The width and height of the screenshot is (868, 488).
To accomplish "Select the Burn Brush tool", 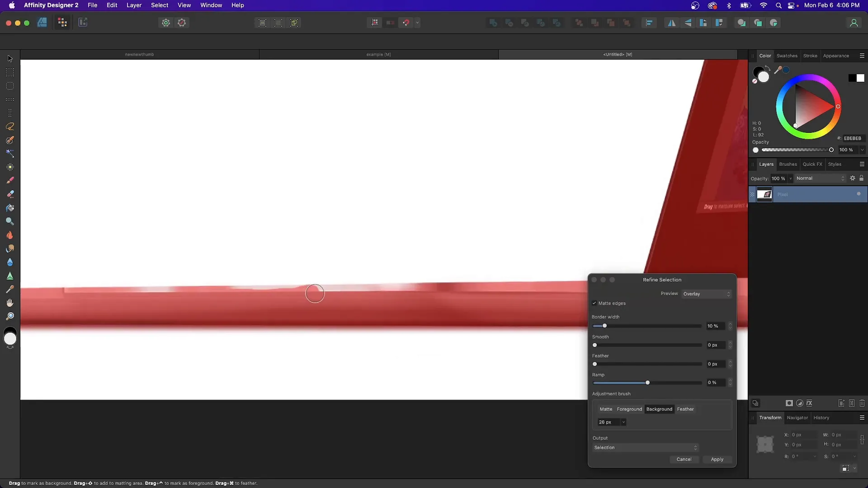I will click(10, 235).
